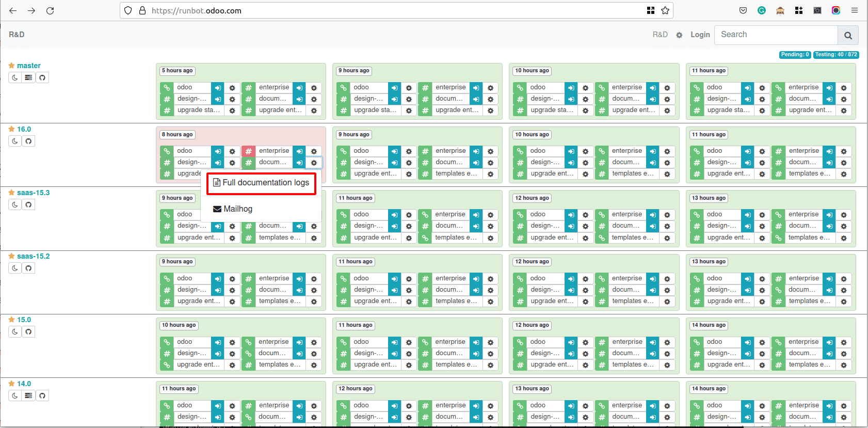This screenshot has height=428, width=868.
Task: Click the moon icon under branch 15.0
Action: [15, 331]
